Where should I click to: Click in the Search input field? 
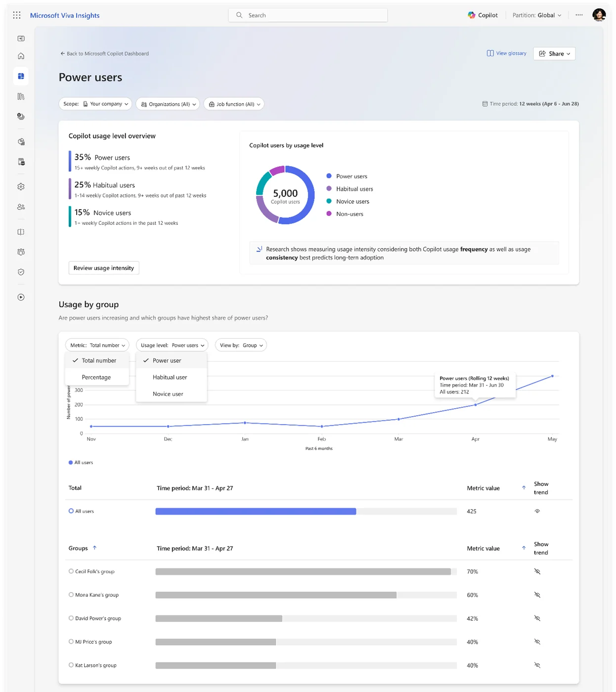tap(308, 15)
